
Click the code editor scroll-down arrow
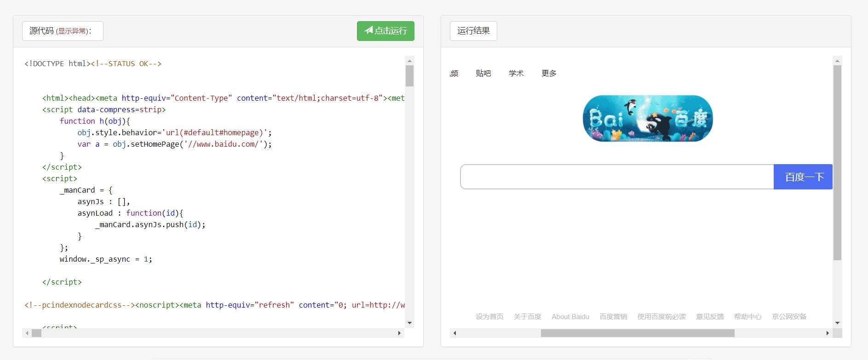[x=409, y=323]
